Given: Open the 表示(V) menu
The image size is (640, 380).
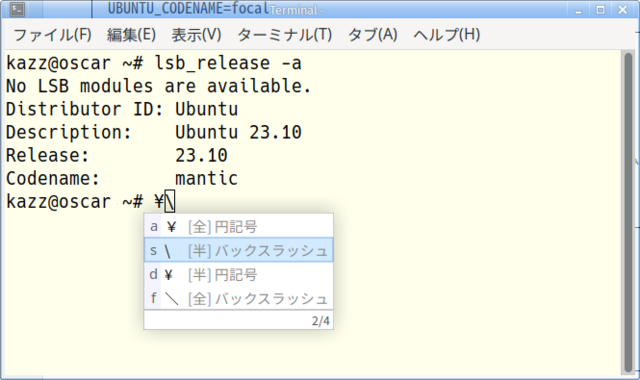Looking at the screenshot, I should pyautogui.click(x=196, y=35).
